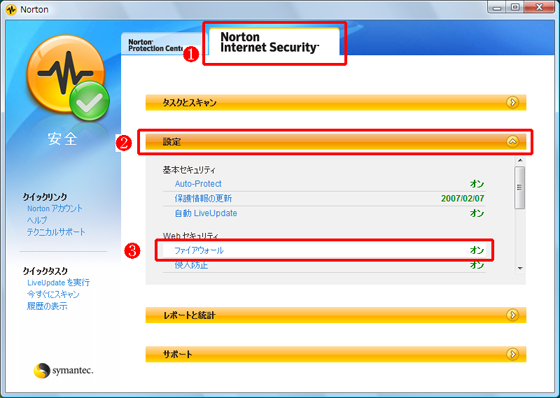Expand the タスクとスキャン section arrow
The width and height of the screenshot is (560, 398).
tap(512, 103)
